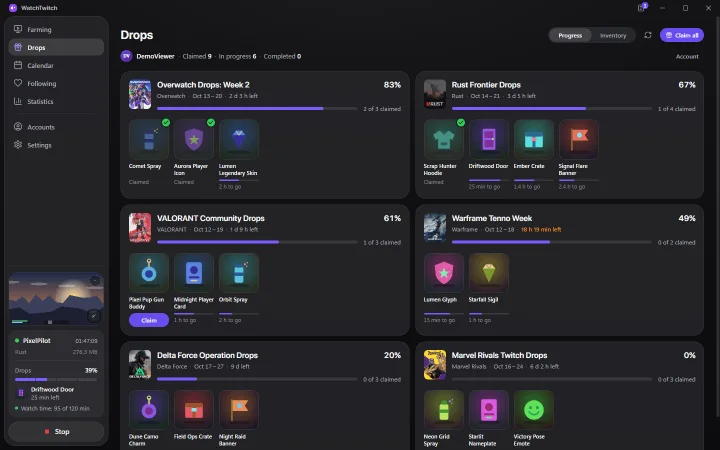The width and height of the screenshot is (720, 450).
Task: Click the Overwatch game cover thumbnail
Action: tap(140, 94)
